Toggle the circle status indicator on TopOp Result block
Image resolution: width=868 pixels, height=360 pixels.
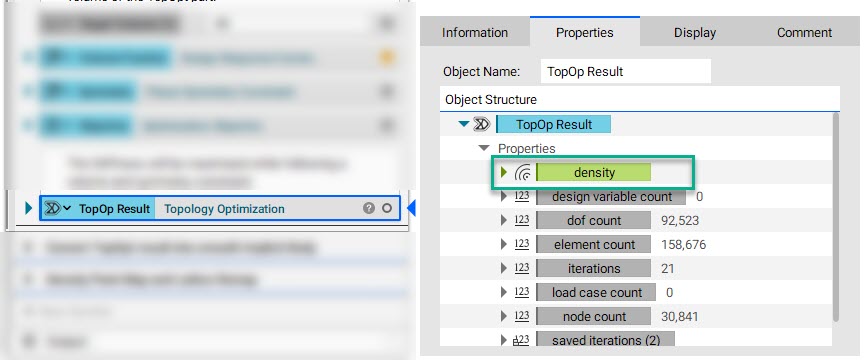coord(387,208)
